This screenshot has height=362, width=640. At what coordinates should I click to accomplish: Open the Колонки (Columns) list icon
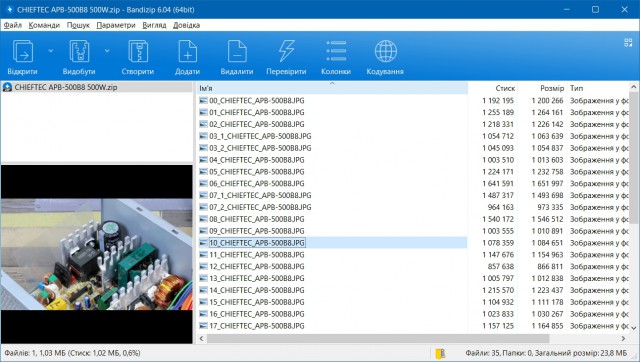pos(336,51)
